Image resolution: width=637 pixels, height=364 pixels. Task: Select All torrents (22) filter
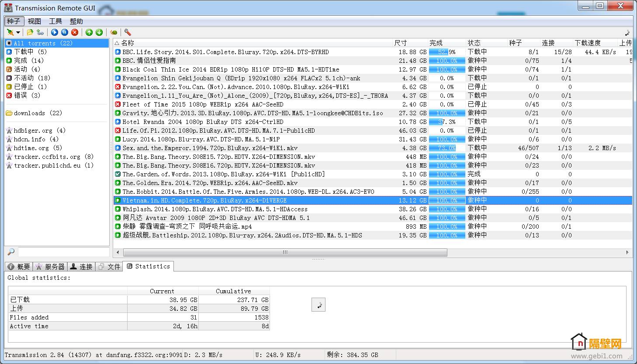coord(57,43)
